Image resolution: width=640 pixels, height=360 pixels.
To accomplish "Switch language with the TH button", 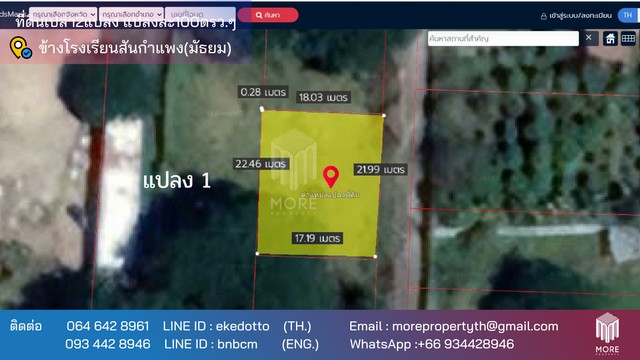I will click(628, 15).
